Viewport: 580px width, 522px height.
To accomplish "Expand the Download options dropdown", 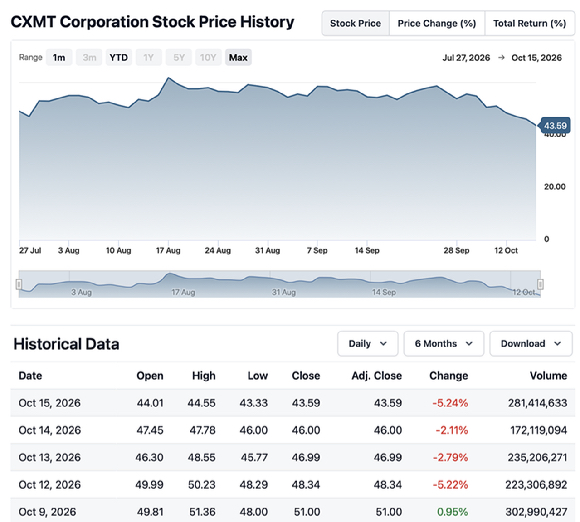I will [531, 344].
